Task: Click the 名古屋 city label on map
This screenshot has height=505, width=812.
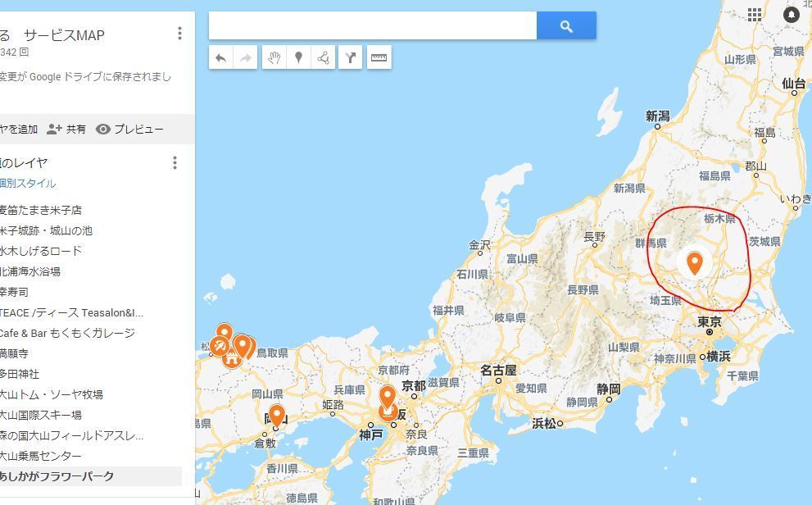Action: pos(498,371)
